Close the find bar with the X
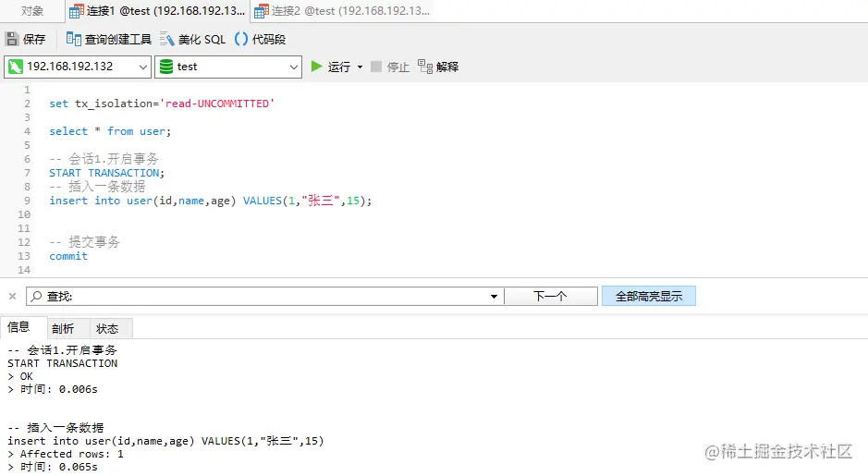The image size is (868, 476). (x=12, y=296)
